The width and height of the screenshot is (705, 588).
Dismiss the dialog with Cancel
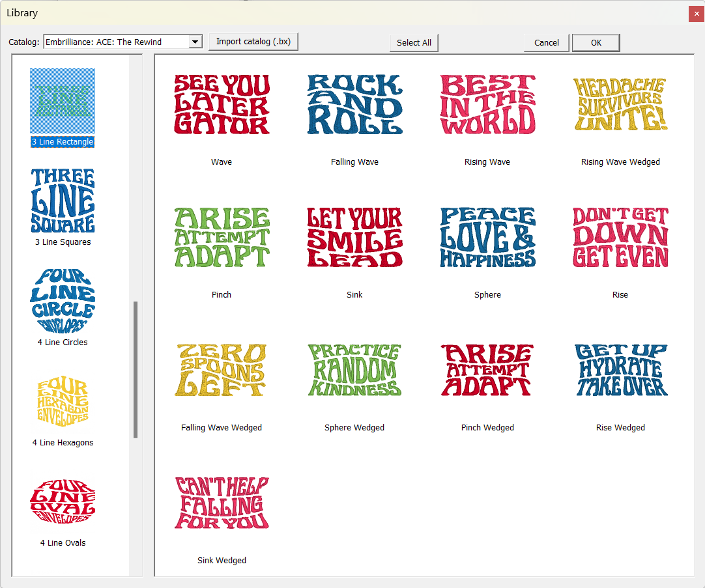(x=546, y=42)
